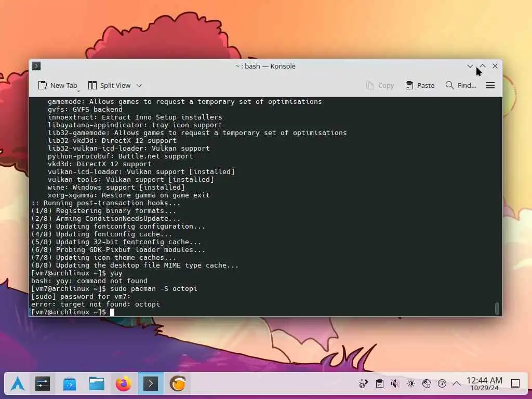Click the Split View button
This screenshot has width=532, height=399.
pos(109,86)
